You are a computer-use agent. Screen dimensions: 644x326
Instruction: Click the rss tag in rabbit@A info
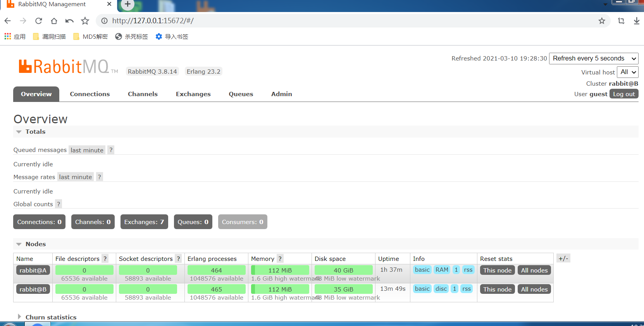coord(468,270)
